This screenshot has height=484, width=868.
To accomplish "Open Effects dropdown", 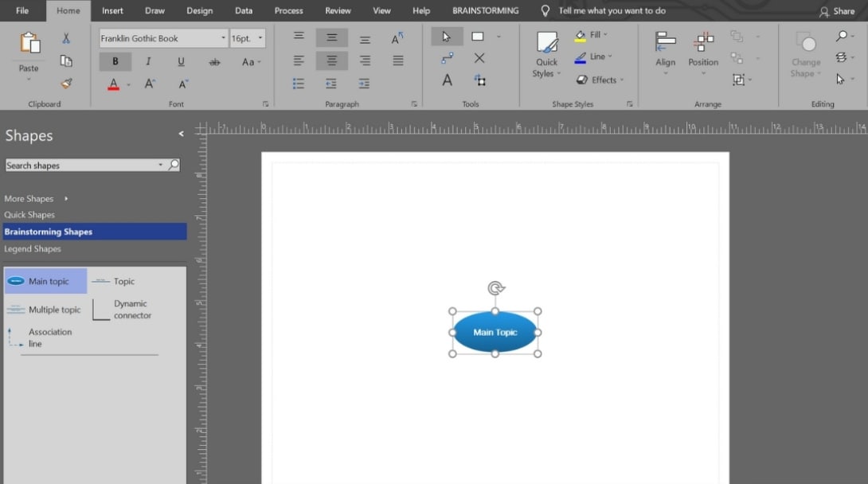I will point(608,80).
